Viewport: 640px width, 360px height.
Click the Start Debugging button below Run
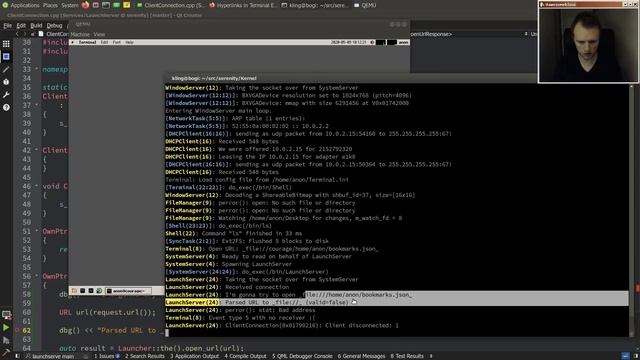tap(6, 340)
